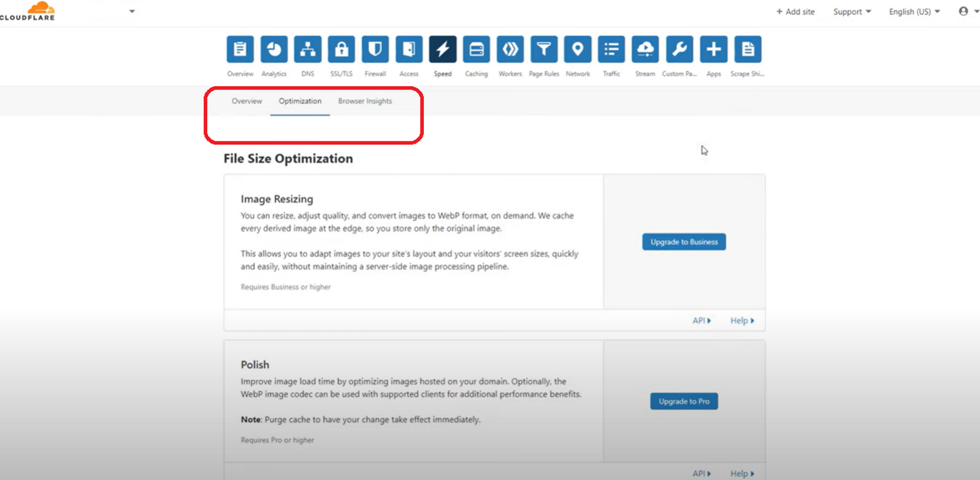The image size is (980, 480).
Task: Open the Apps plus icon
Action: click(x=713, y=50)
